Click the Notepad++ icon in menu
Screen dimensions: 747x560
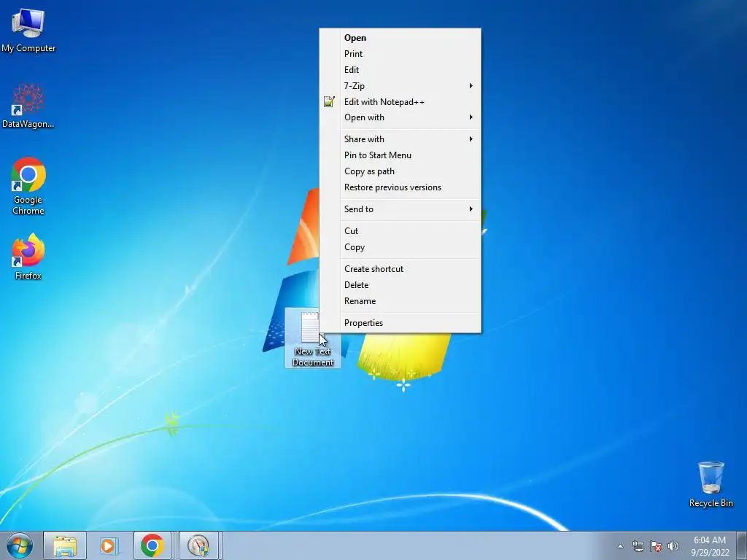329,101
